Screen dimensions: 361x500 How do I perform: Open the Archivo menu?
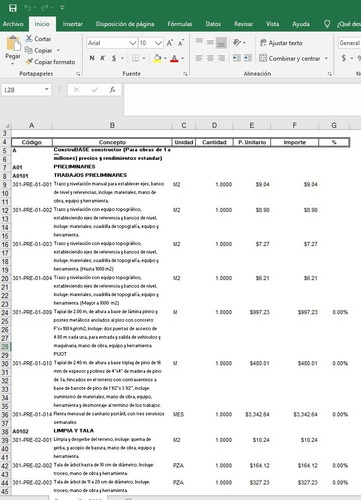pyautogui.click(x=13, y=24)
